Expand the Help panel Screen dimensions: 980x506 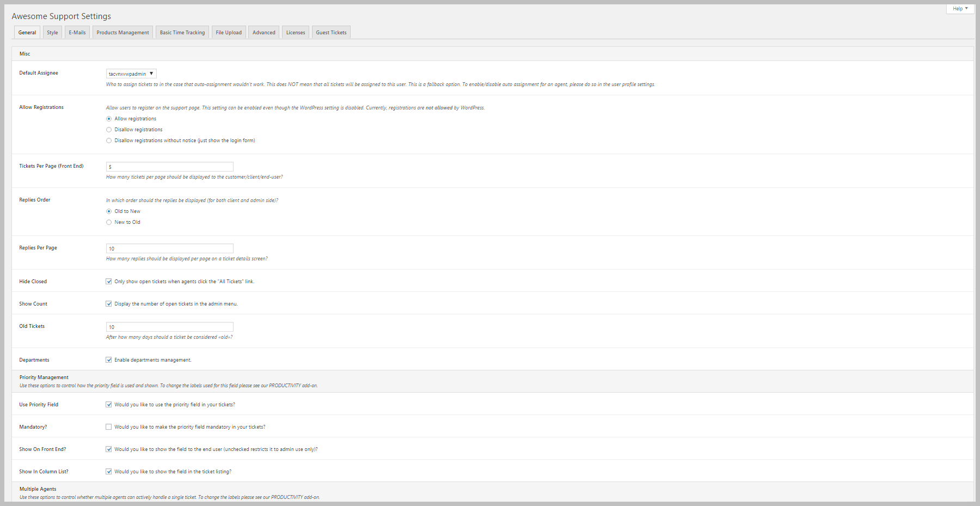[960, 9]
